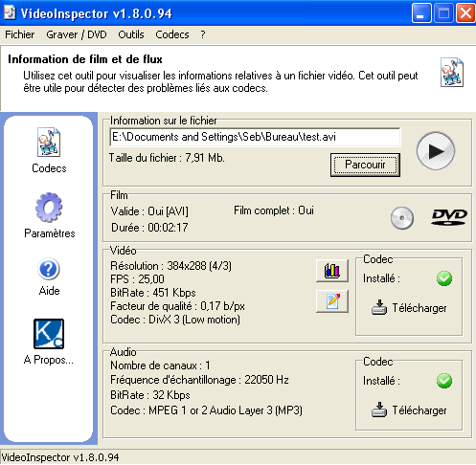Click the CD disc burn icon

pyautogui.click(x=402, y=218)
